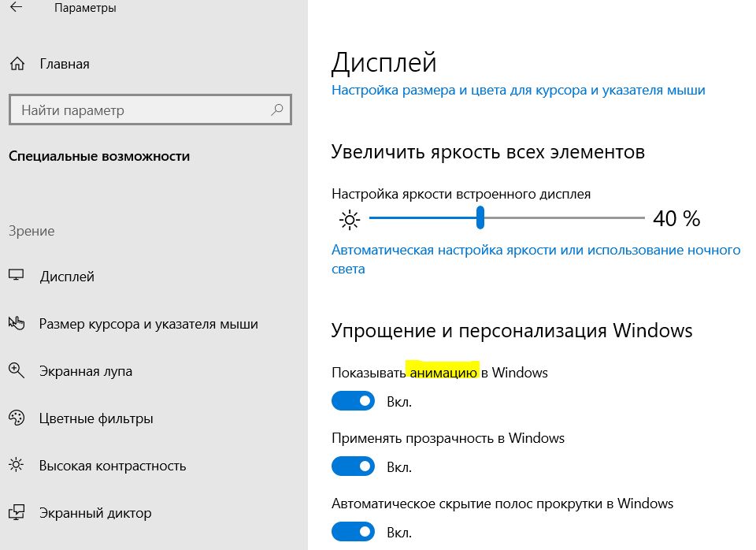The width and height of the screenshot is (756, 550).
Task: Click the built-in display brightness slider
Action: click(x=506, y=218)
